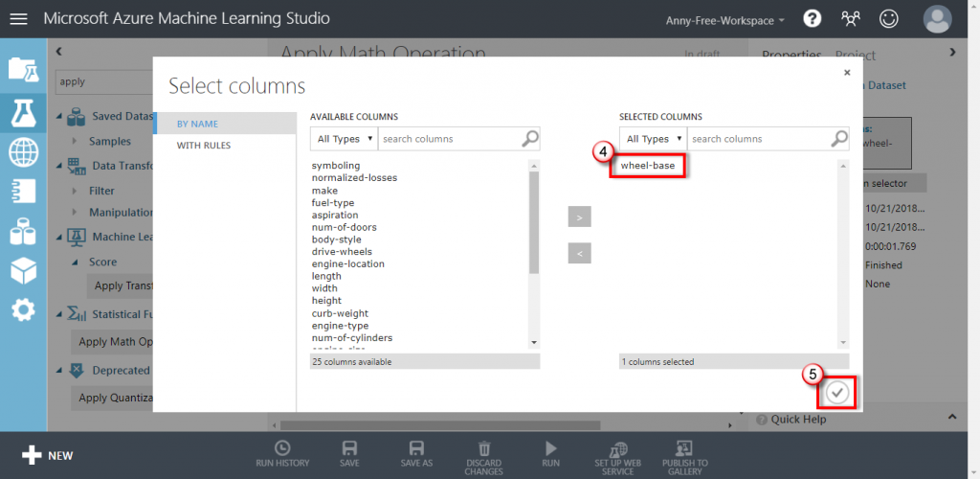Open the Web Services globe icon
Viewport: 980px width, 479px height.
tap(23, 152)
